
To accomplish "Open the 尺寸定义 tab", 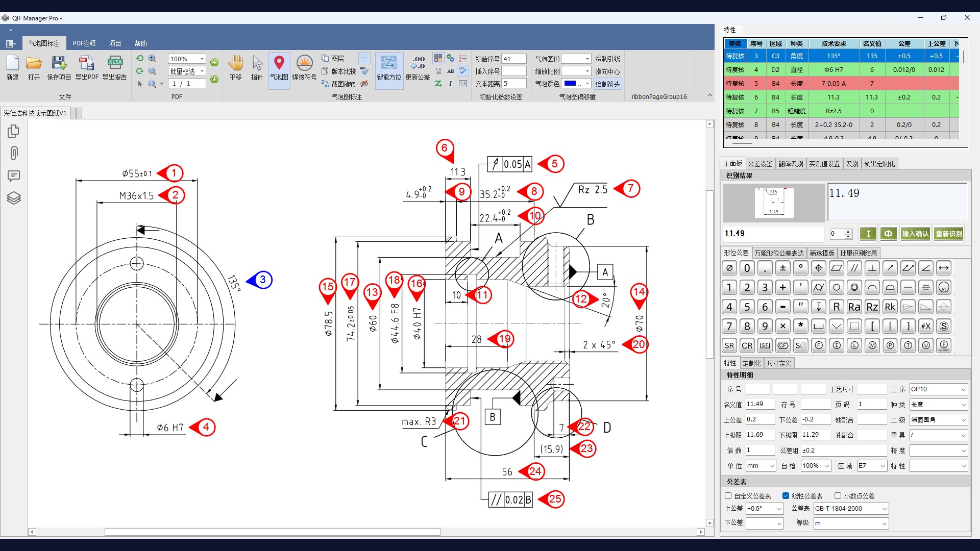I will [779, 363].
